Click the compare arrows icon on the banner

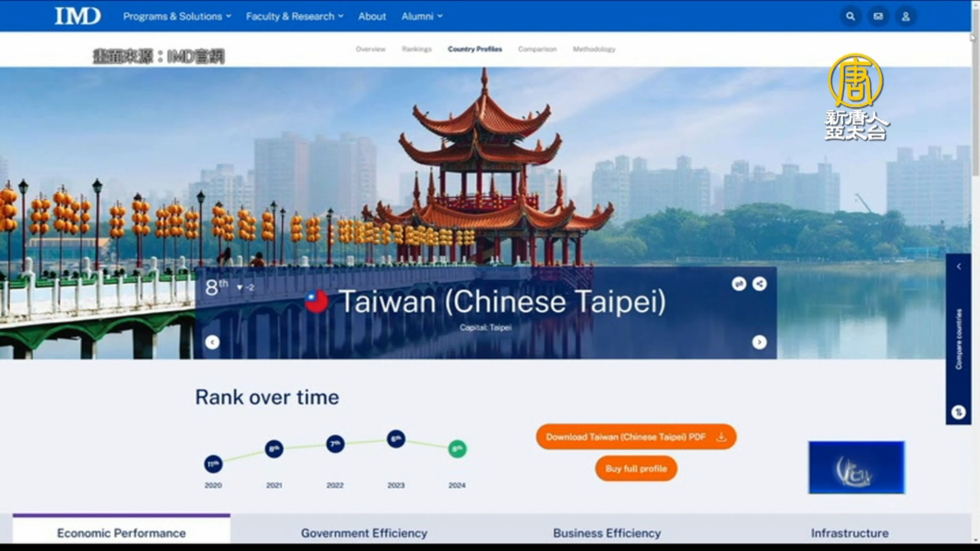[x=739, y=284]
